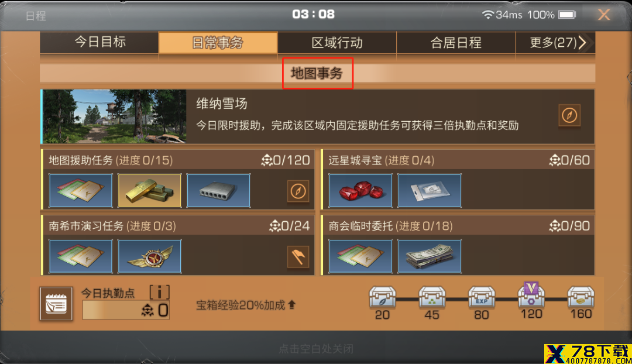
Task: Tap compass icon in 地图援助任务 panel
Action: 298,191
